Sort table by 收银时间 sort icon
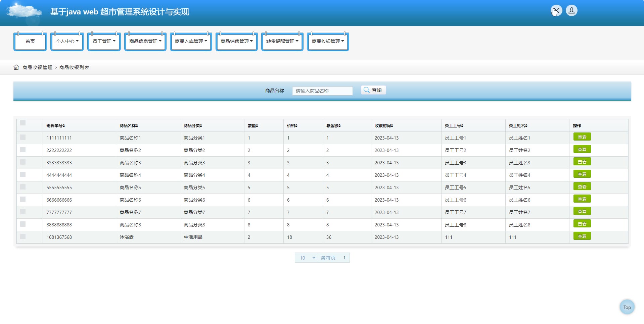 tap(392, 126)
